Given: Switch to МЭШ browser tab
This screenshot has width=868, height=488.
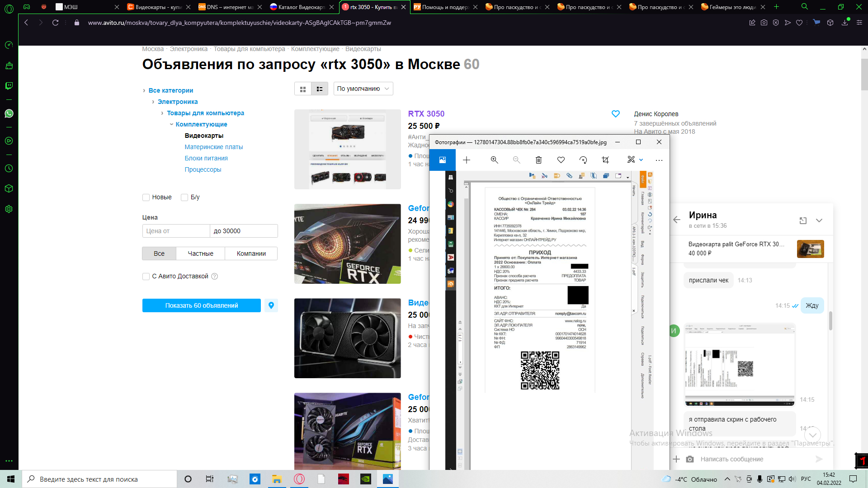Looking at the screenshot, I should (86, 7).
